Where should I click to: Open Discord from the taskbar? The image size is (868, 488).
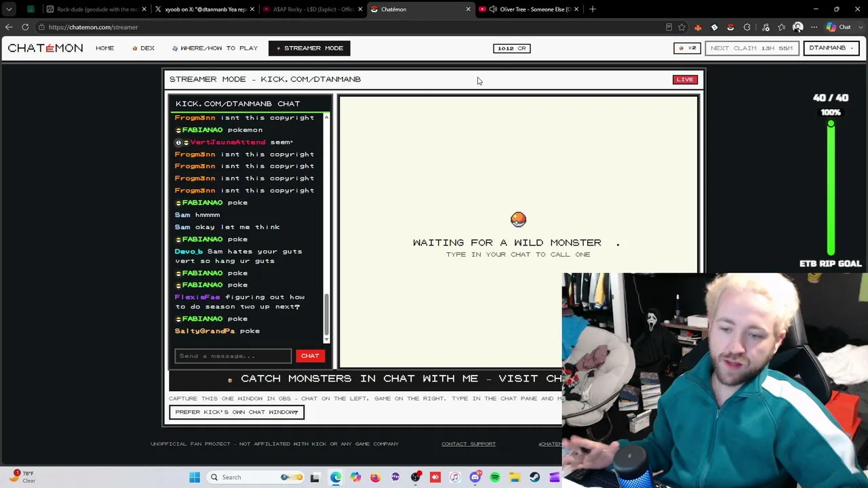point(475,477)
